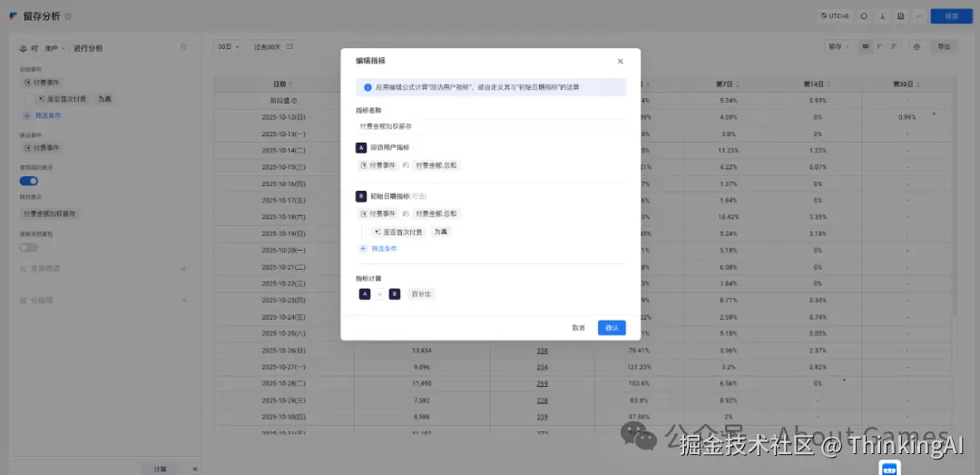Open the UTC+8 timezone selector
980x475 pixels.
[x=835, y=16]
